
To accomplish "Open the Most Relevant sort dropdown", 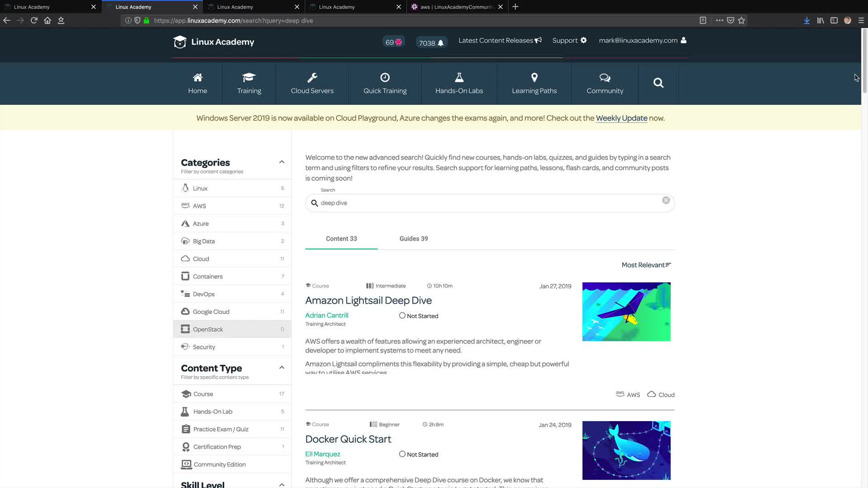I will [646, 265].
